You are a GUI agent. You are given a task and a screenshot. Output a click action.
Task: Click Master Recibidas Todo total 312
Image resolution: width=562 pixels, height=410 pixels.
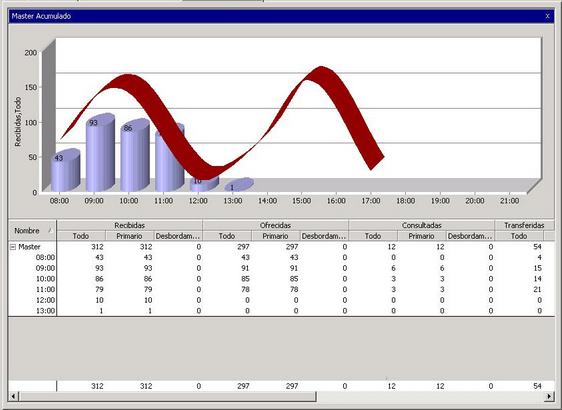pos(97,247)
